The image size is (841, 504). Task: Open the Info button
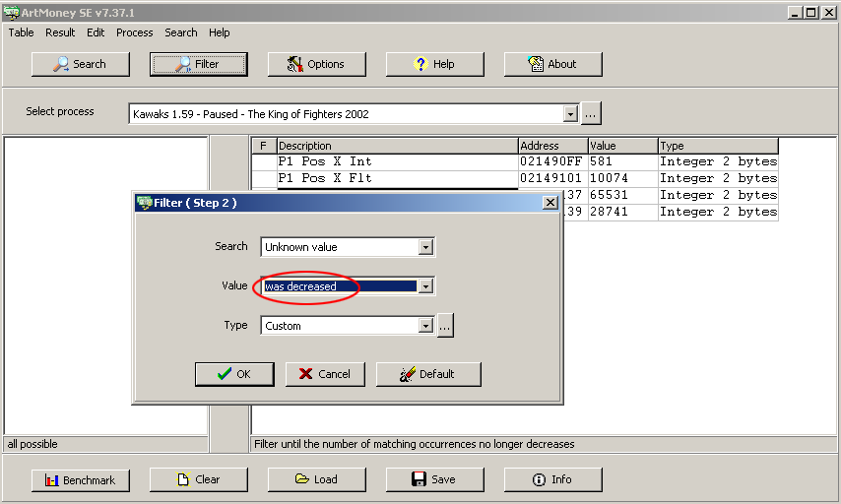[552, 480]
